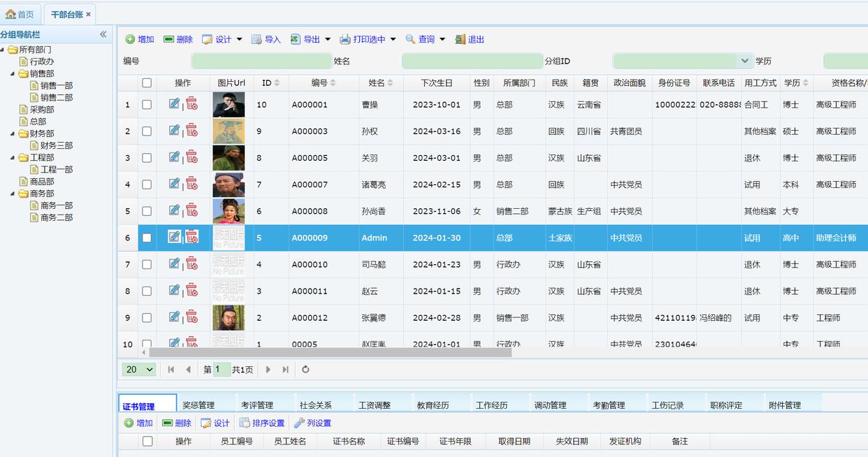
Task: Click the pagination refresh icon
Action: tap(305, 370)
